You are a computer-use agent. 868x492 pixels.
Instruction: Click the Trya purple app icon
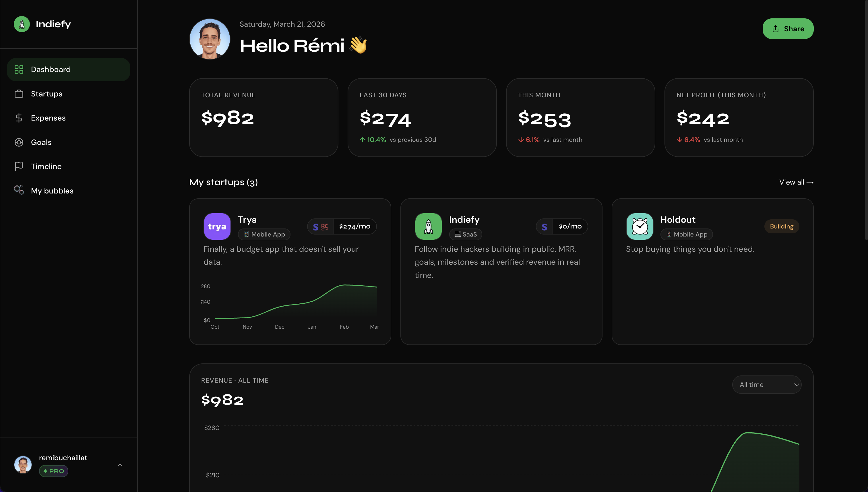[217, 226]
